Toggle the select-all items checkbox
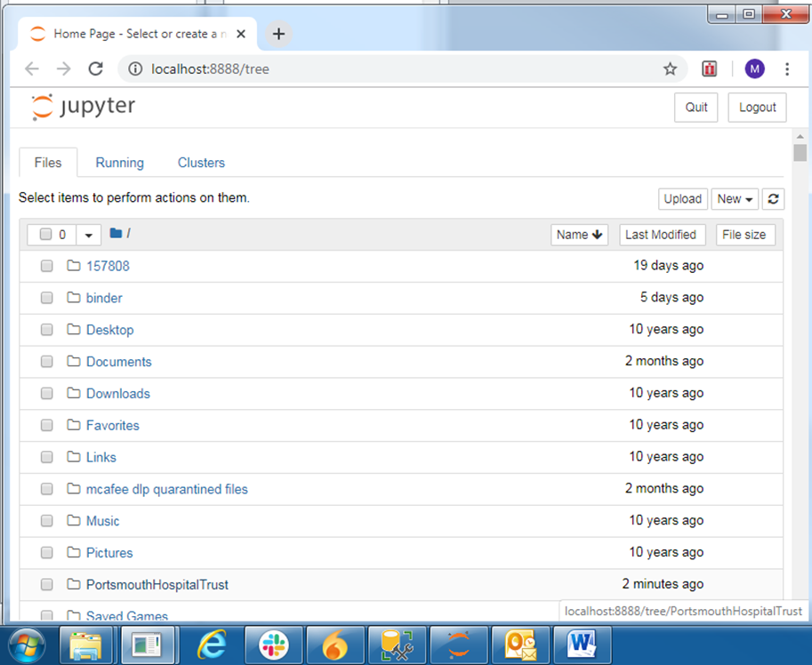The width and height of the screenshot is (812, 665). click(x=45, y=235)
